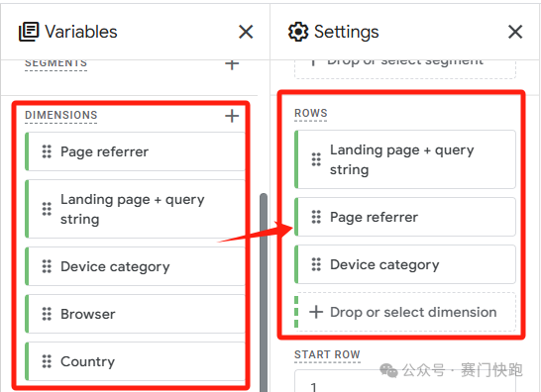Click the Variables panel vertical scrollbar
Viewport: 541px width, 392px height.
[x=264, y=292]
